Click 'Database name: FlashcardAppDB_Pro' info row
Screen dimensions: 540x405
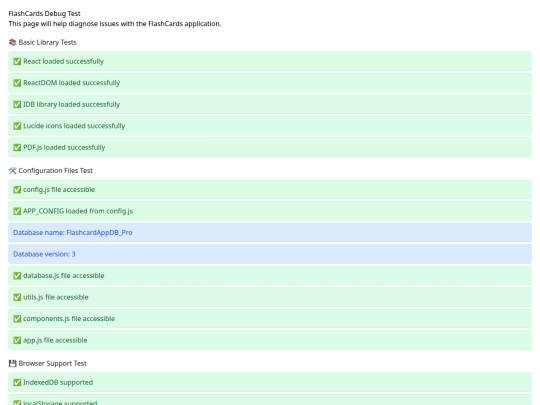tap(270, 232)
